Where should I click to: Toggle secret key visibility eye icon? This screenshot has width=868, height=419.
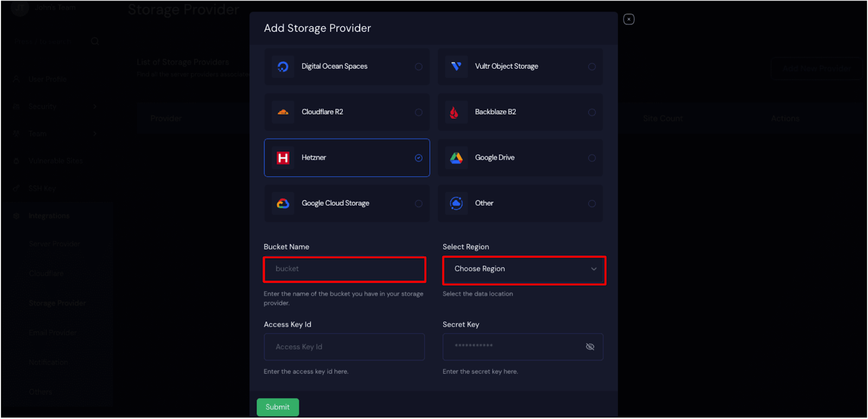point(590,347)
